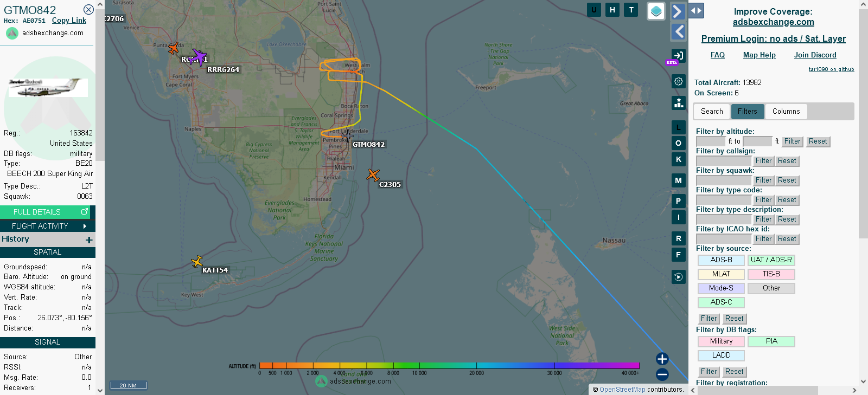
Task: Zoom in the map with plus button
Action: click(662, 359)
